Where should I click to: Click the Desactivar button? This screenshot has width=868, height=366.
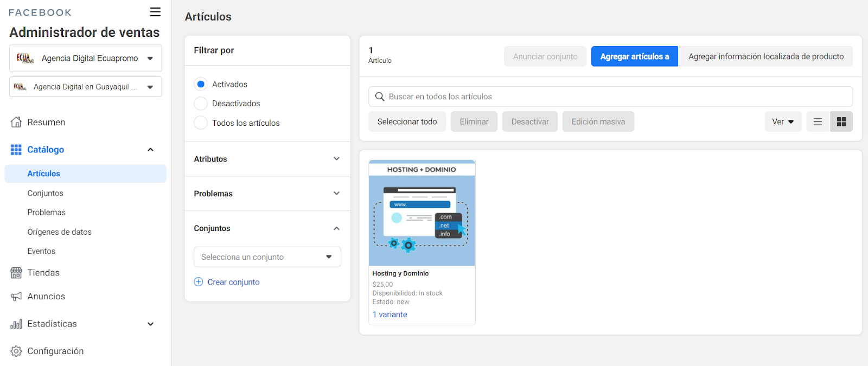click(530, 121)
